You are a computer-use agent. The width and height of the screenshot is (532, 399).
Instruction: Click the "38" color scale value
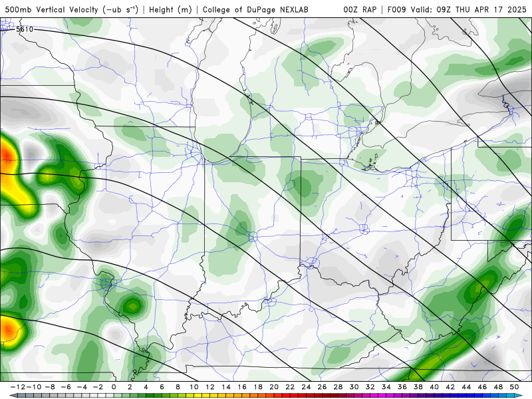(418, 387)
